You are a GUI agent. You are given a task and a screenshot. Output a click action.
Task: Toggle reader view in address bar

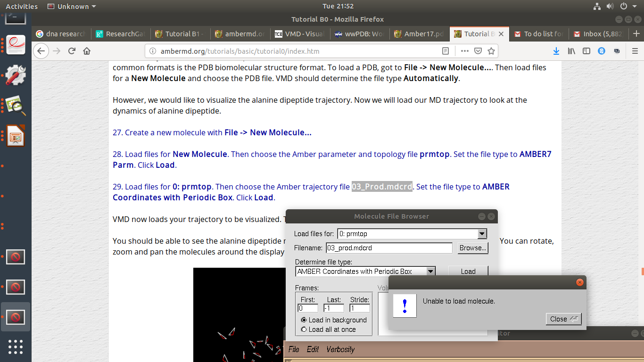pos(446,51)
